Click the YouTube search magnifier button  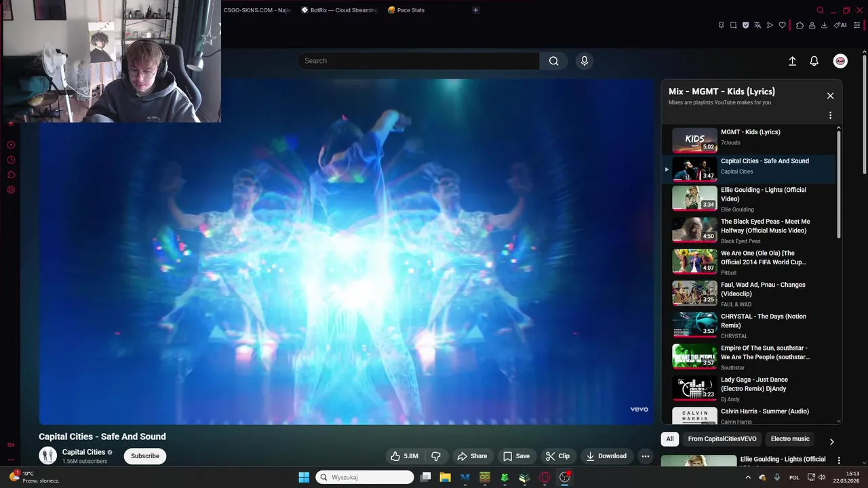tap(554, 61)
